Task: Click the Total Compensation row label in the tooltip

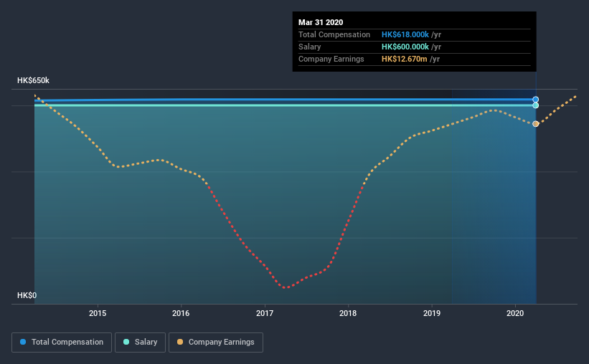Action: click(334, 34)
